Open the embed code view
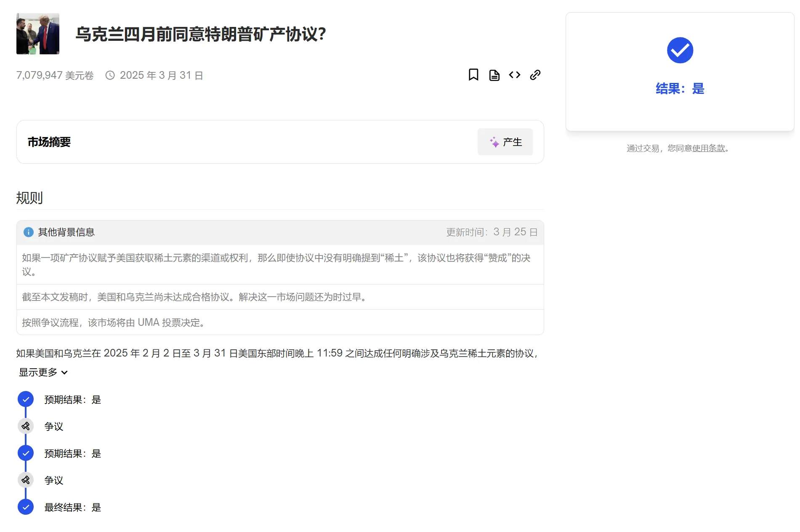Screen dimensions: 800x532 (x=514, y=74)
